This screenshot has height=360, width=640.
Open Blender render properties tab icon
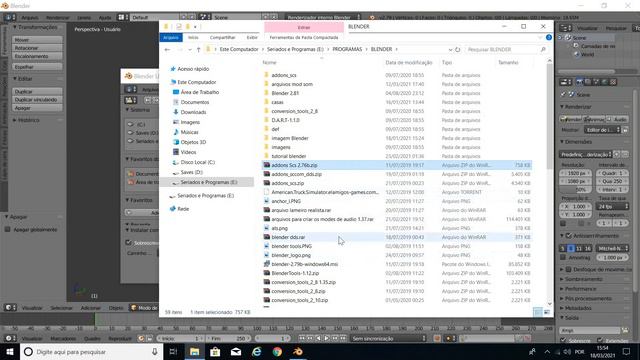point(579,82)
